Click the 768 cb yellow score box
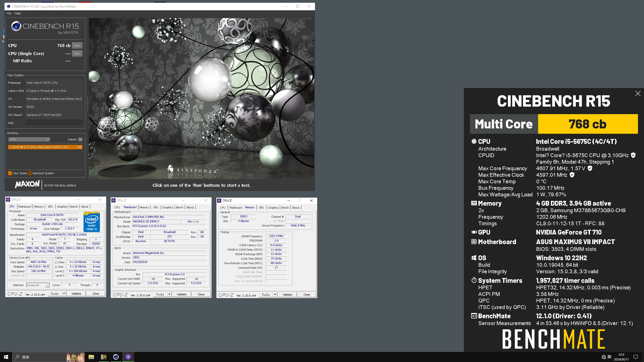Viewport: 644px width, 362px height. pyautogui.click(x=588, y=124)
